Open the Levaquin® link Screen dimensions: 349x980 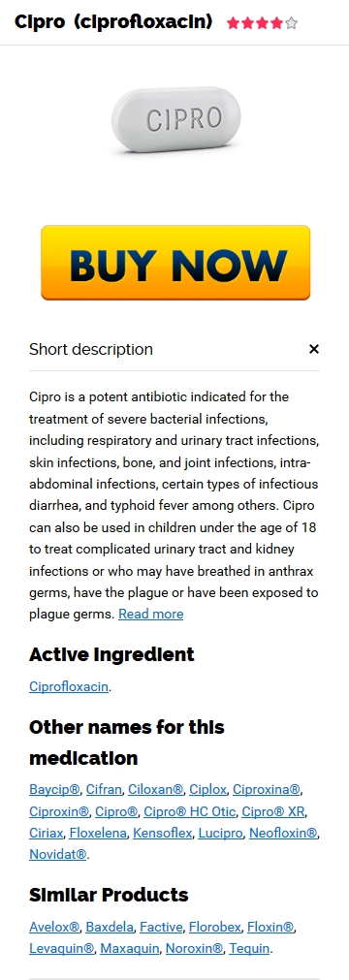61,947
